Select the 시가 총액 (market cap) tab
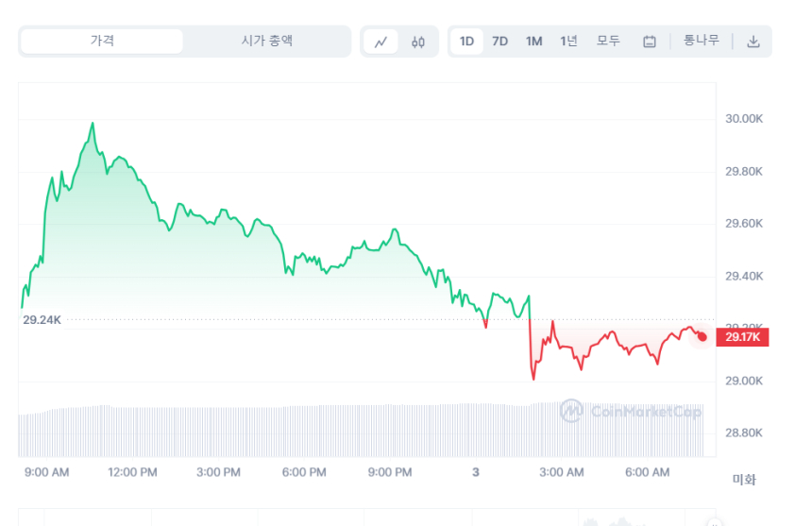Screen dimensions: 812x526 [267, 42]
